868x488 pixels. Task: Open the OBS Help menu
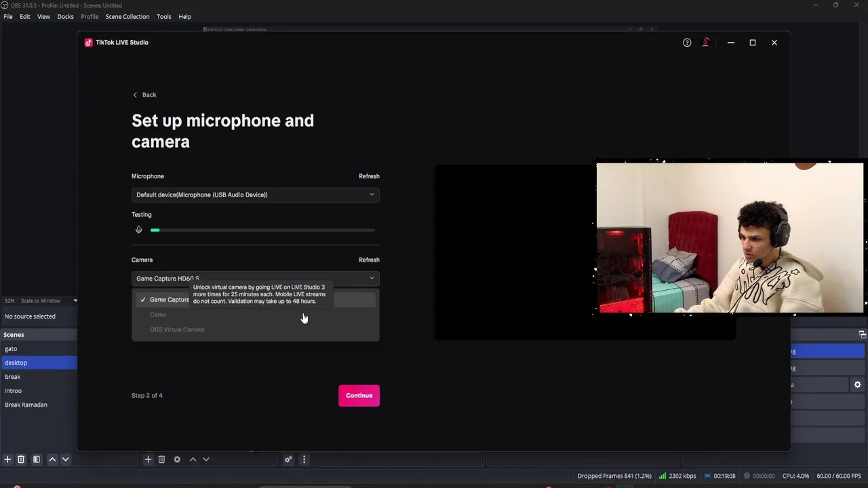(184, 16)
